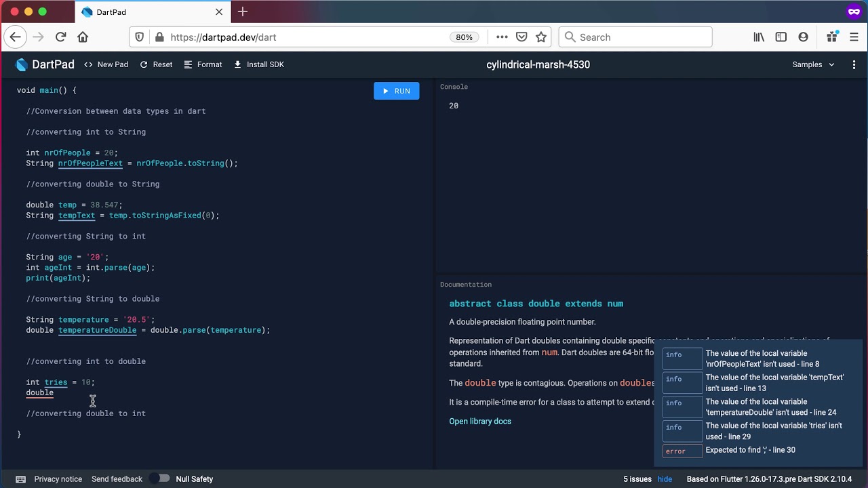
Task: Hide the issues panel
Action: coord(665,479)
